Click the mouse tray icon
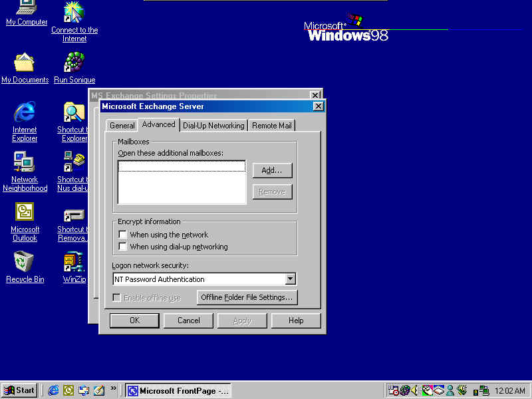The height and width of the screenshot is (399, 532). [428, 390]
